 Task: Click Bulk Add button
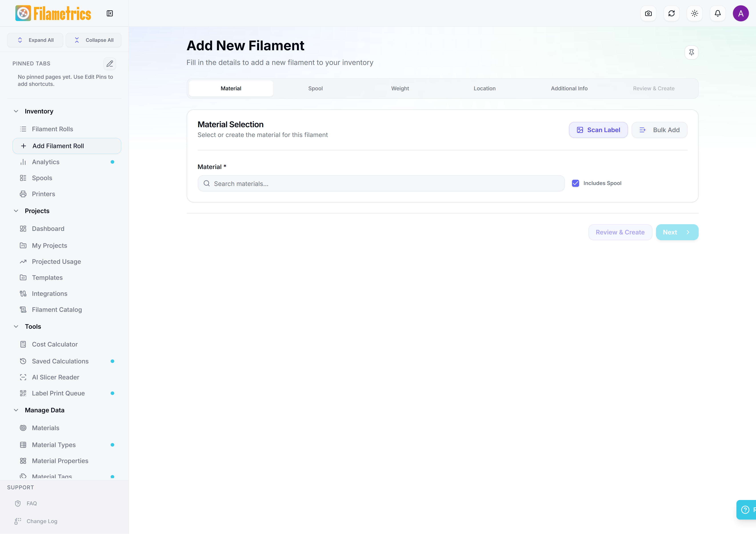click(x=659, y=130)
